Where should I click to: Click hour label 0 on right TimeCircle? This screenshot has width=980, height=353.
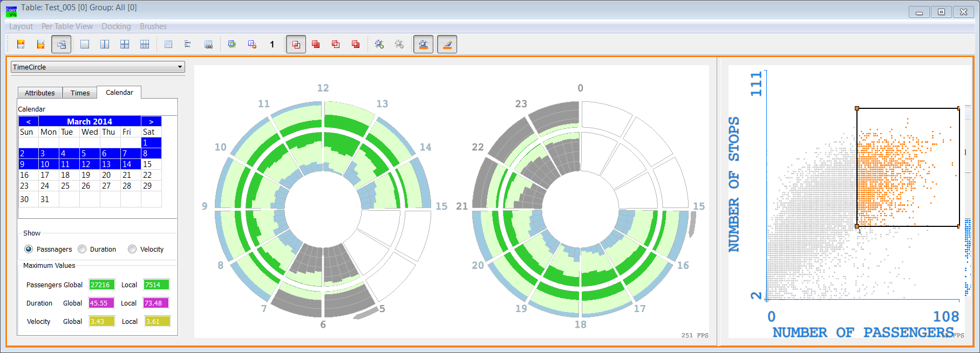tap(580, 88)
